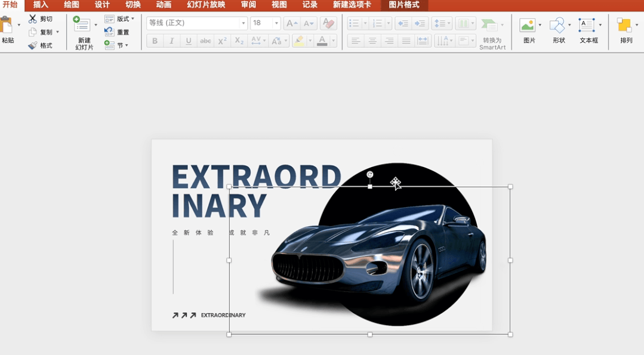Click the Paste clipboard icon
This screenshot has width=644, height=355.
(x=7, y=26)
